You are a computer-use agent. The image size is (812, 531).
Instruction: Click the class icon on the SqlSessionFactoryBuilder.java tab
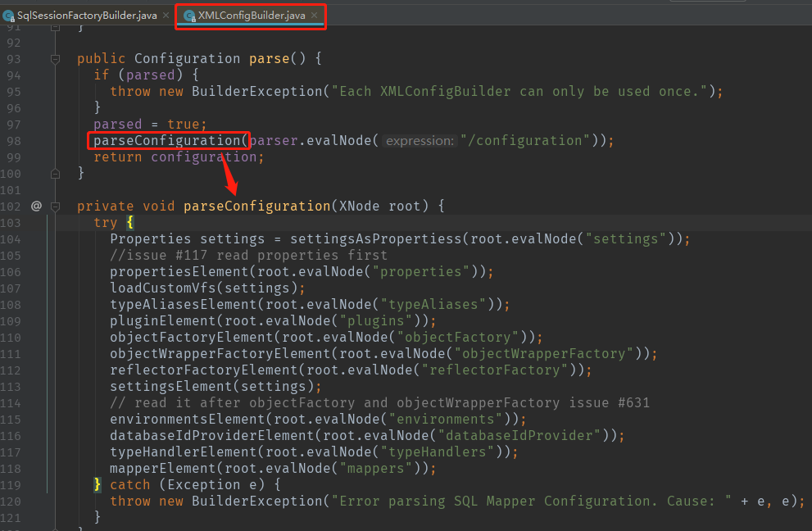[8, 16]
